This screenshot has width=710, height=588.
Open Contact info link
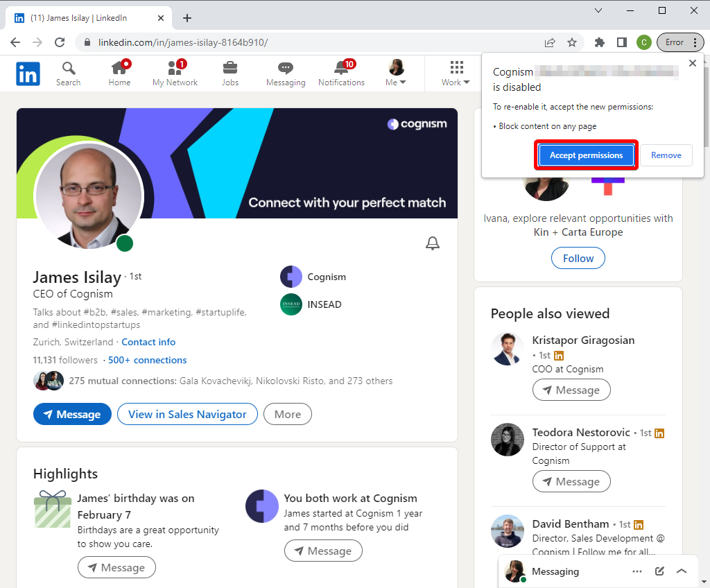click(x=148, y=342)
